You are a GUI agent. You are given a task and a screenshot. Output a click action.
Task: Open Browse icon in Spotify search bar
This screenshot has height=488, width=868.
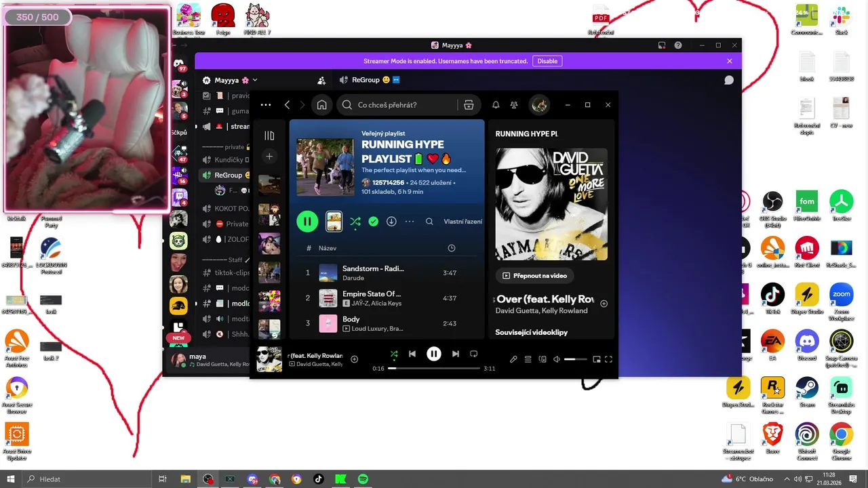pos(469,105)
